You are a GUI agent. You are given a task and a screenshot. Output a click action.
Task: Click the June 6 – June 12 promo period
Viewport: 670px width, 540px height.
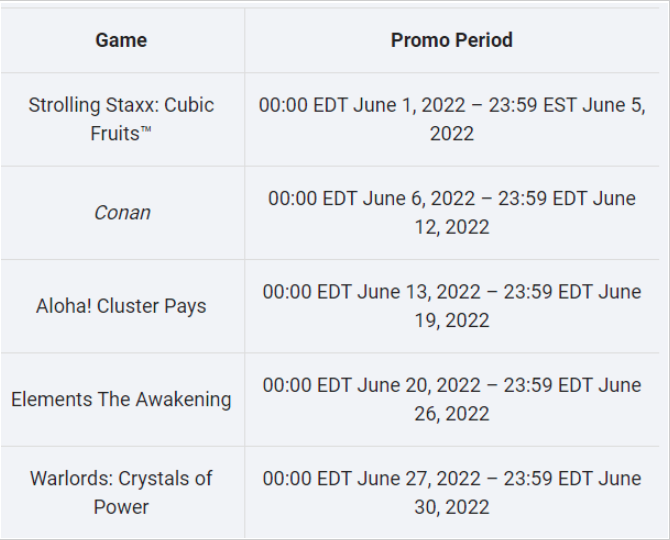(x=452, y=213)
